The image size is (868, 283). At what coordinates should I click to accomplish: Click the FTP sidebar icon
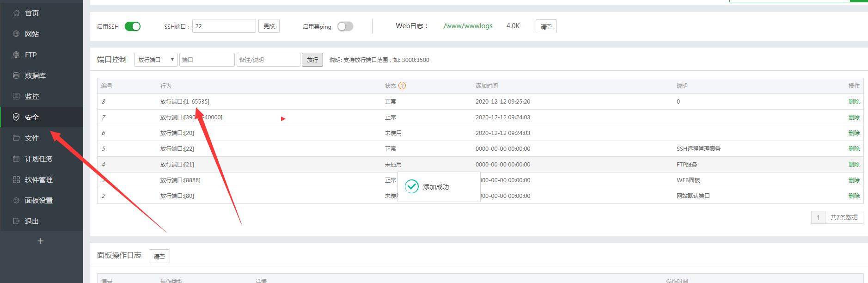(16, 55)
